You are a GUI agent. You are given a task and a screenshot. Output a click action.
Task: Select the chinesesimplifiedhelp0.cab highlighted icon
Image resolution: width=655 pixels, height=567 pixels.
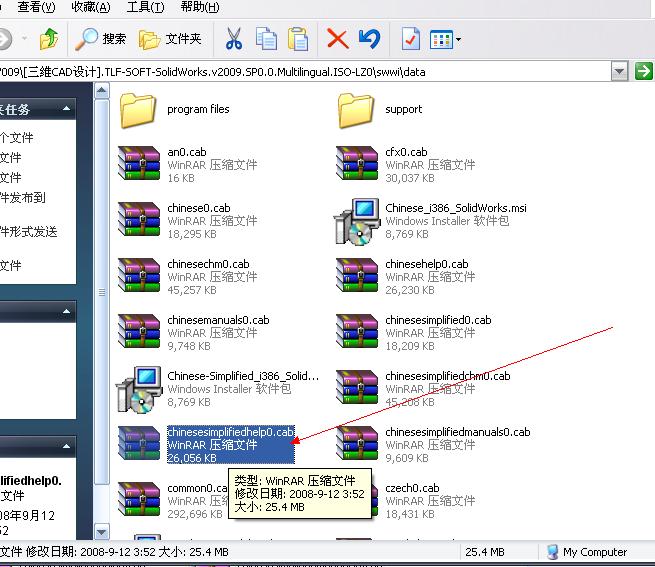139,443
